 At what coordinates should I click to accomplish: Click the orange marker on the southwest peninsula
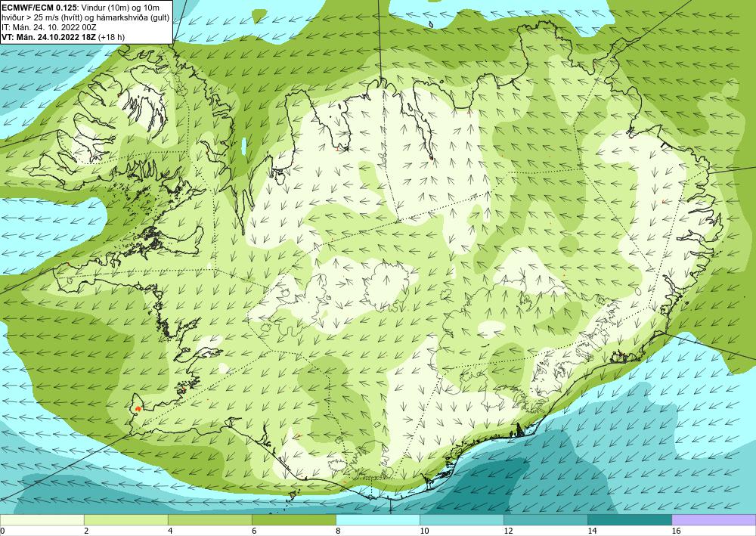[138, 408]
